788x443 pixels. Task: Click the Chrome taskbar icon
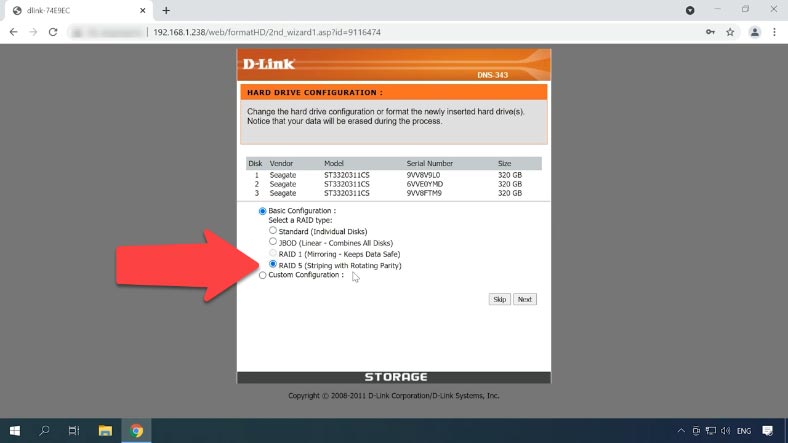[x=136, y=431]
